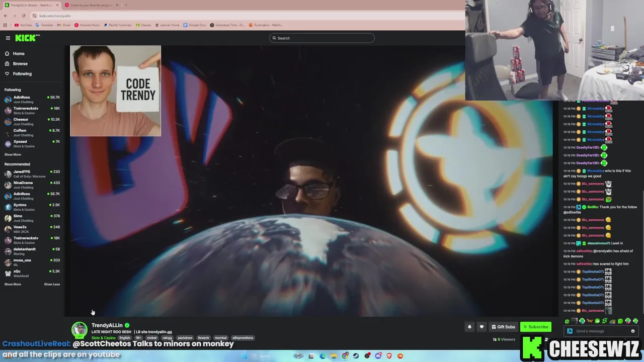Viewport: 644px width, 362px height.
Task: Click the Steam icon in the taskbar
Action: (356, 356)
